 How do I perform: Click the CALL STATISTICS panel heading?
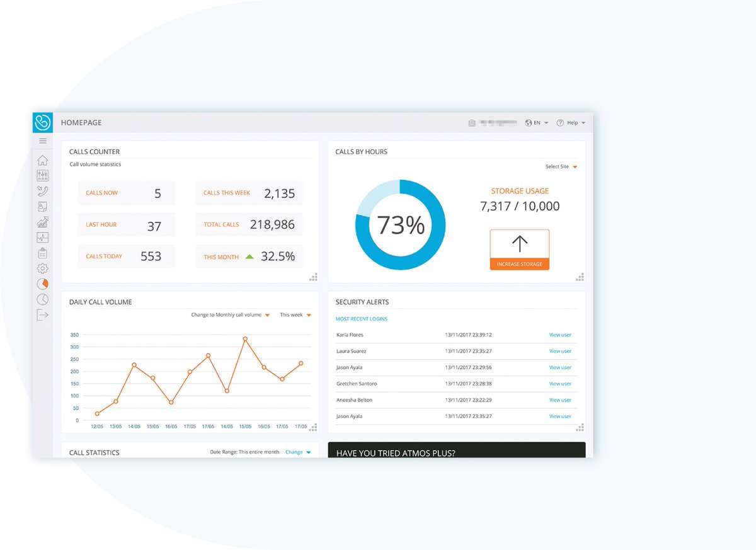(x=94, y=453)
